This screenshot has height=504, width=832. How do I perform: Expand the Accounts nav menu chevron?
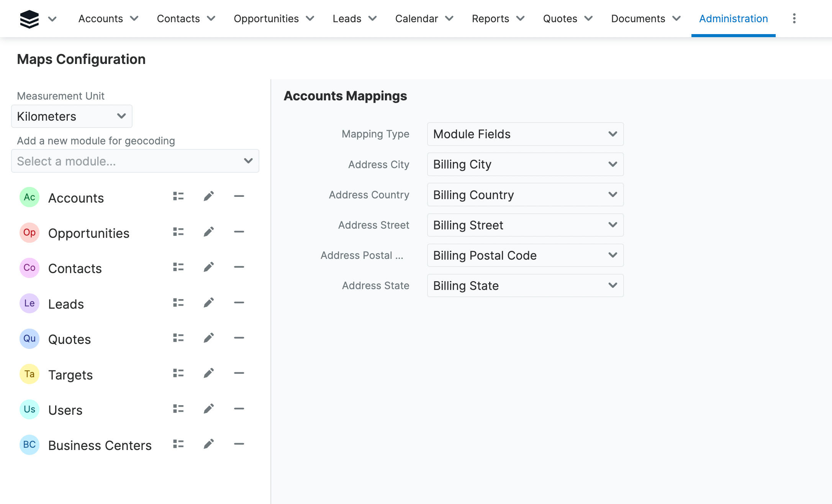coord(134,18)
